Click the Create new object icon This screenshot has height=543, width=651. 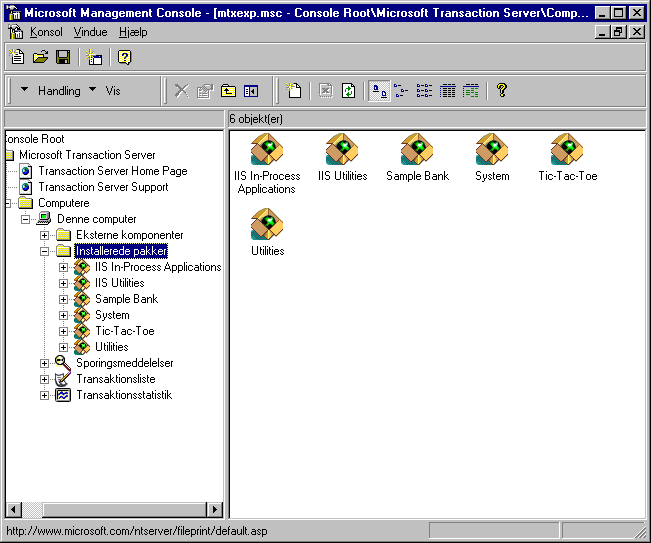tap(294, 90)
